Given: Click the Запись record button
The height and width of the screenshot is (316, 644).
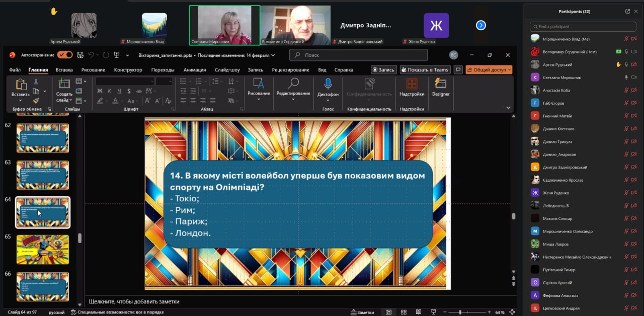Looking at the screenshot, I should click(383, 70).
